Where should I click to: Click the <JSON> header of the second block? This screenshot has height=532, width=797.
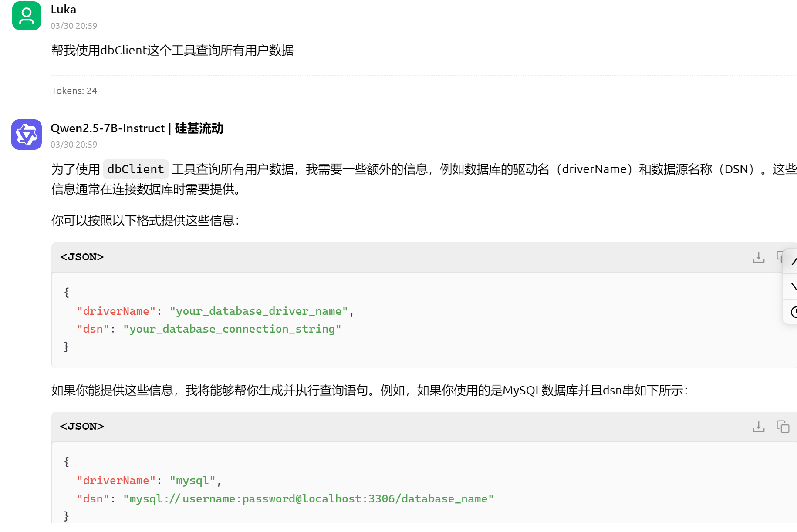[82, 427]
